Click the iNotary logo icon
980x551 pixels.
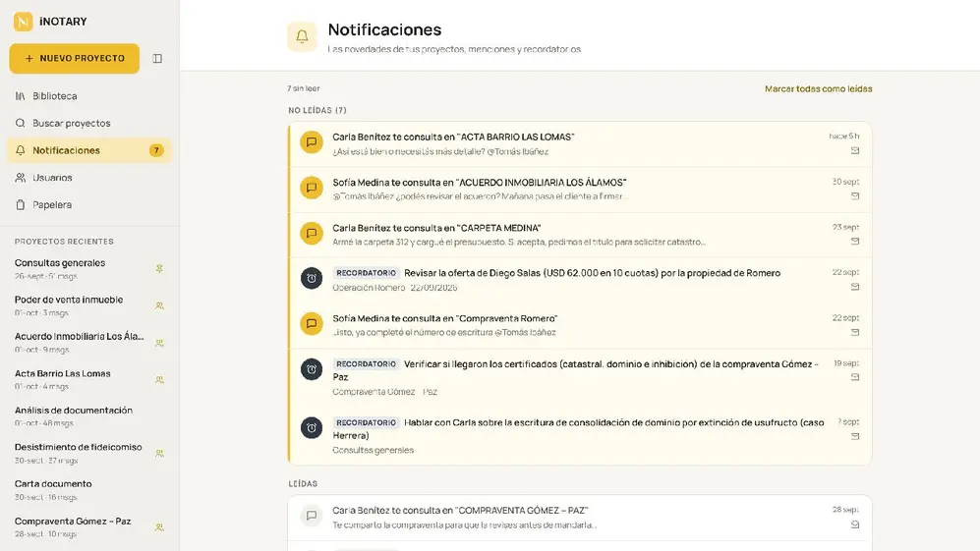tap(24, 22)
